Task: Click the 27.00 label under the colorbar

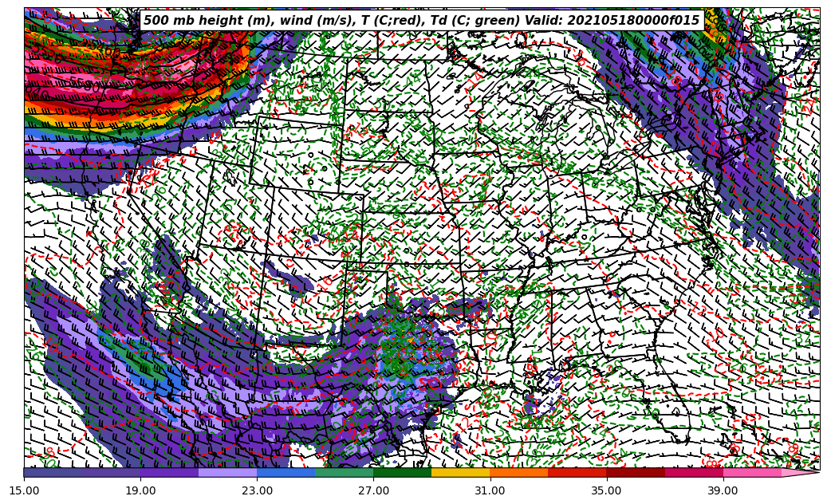Action: click(x=373, y=490)
